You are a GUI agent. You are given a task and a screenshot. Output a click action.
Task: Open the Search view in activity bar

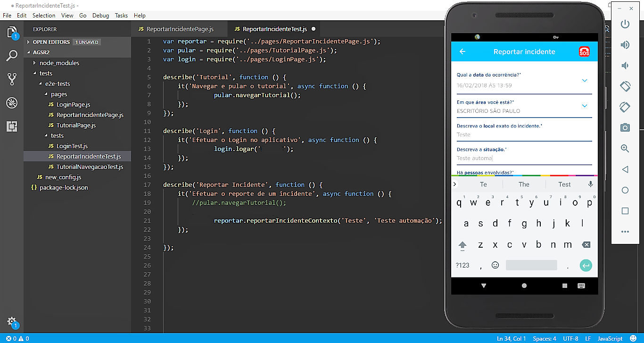point(12,56)
